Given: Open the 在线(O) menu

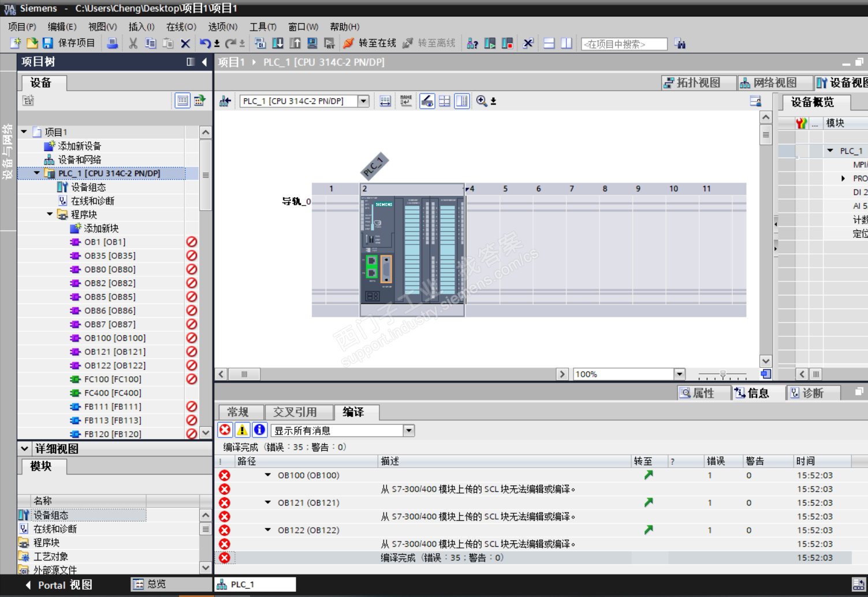Looking at the screenshot, I should coord(181,27).
